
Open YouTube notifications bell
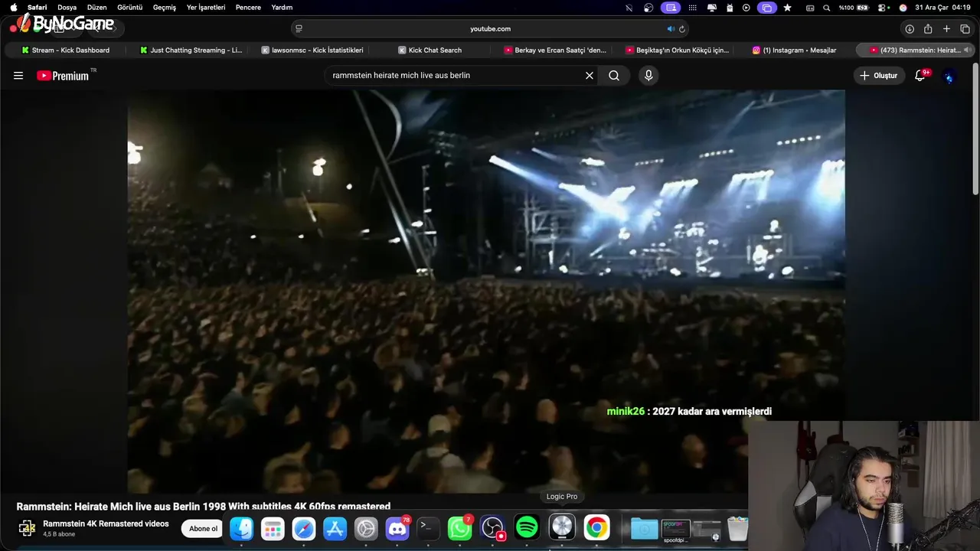click(920, 76)
